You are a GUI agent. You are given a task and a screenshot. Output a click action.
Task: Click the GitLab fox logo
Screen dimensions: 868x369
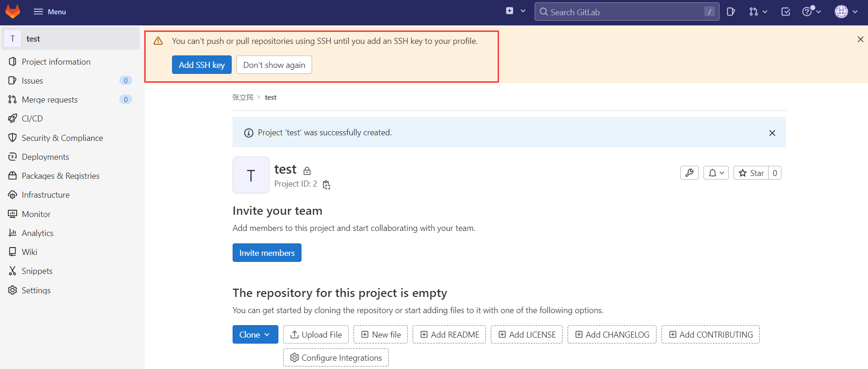(x=13, y=12)
